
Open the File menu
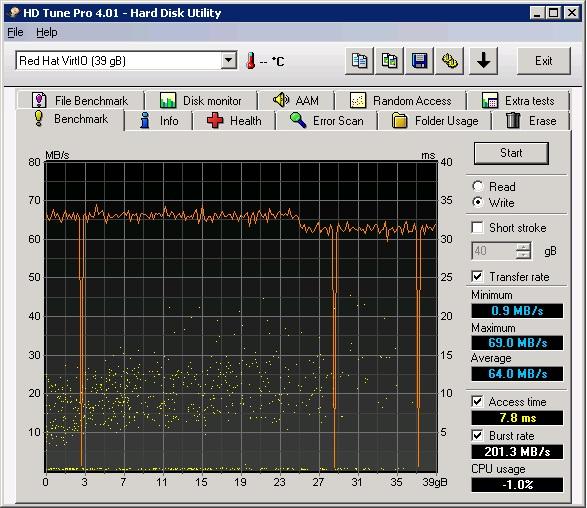tap(15, 32)
